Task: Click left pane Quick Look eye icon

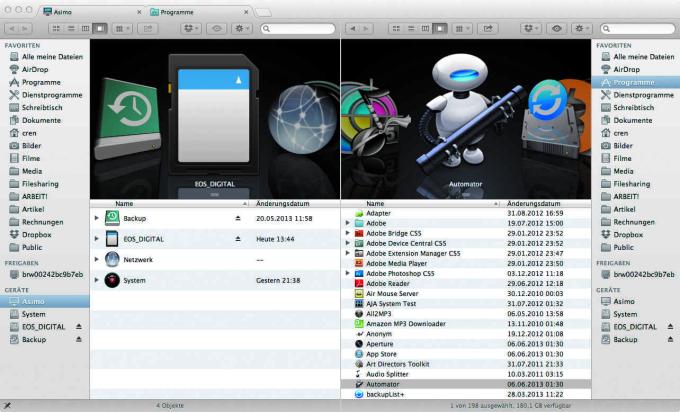Action: [216, 29]
